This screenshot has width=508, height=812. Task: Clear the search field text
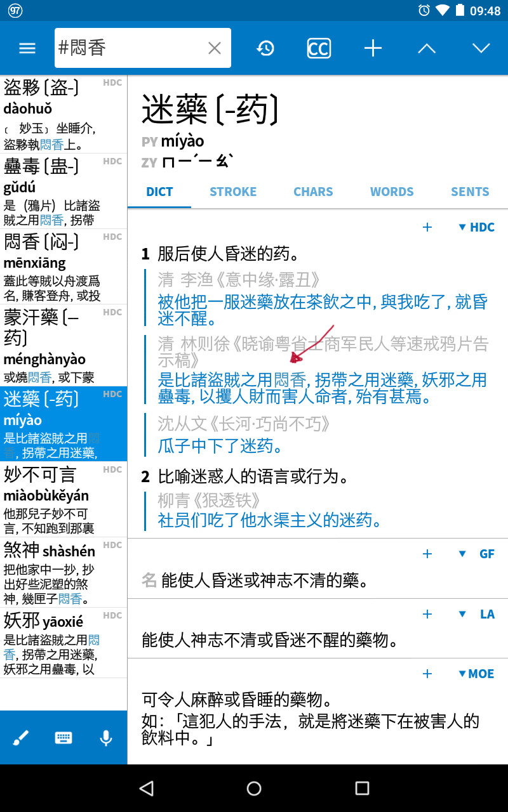coord(215,48)
